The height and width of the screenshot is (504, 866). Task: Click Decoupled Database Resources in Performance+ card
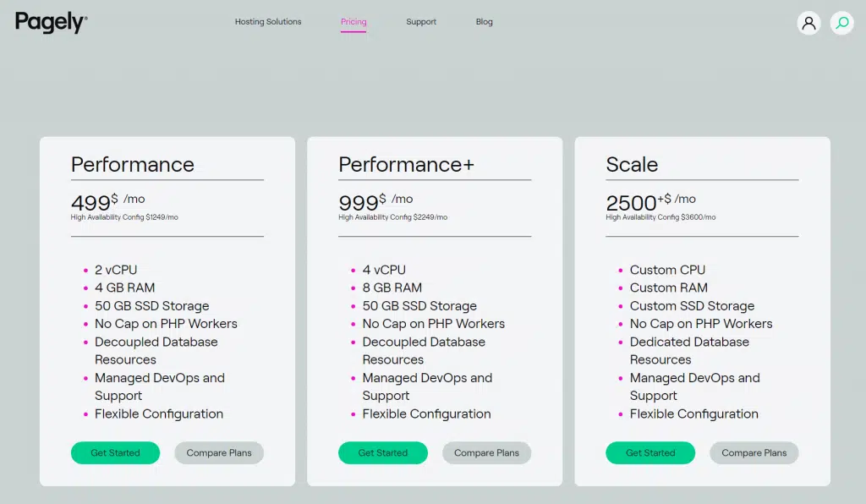424,351
